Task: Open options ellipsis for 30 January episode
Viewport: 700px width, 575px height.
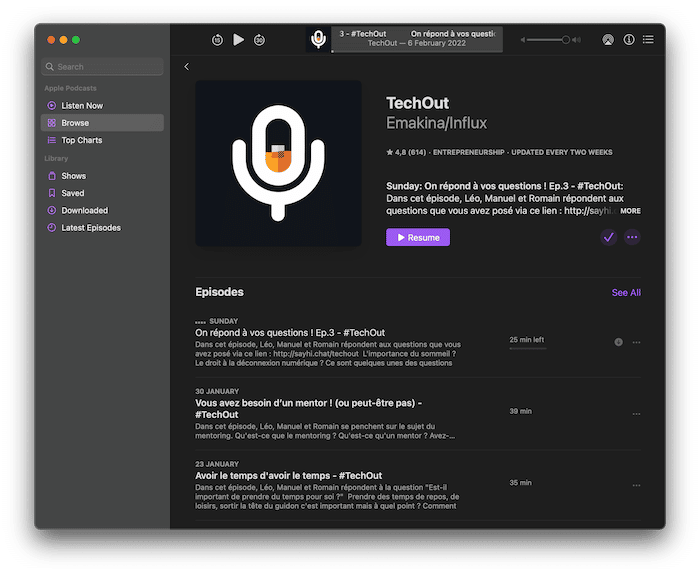Action: pyautogui.click(x=636, y=414)
